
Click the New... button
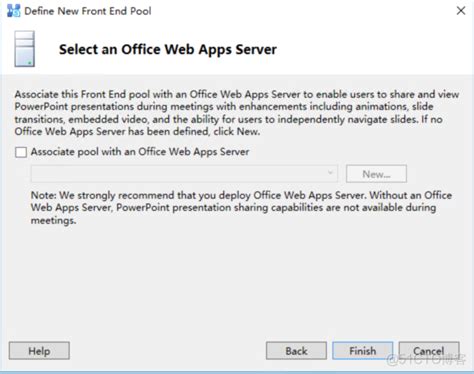click(376, 174)
